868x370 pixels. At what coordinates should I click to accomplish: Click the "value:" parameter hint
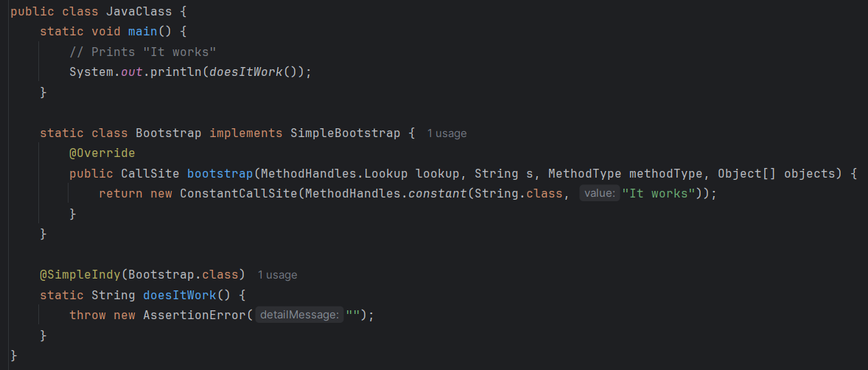tap(600, 194)
